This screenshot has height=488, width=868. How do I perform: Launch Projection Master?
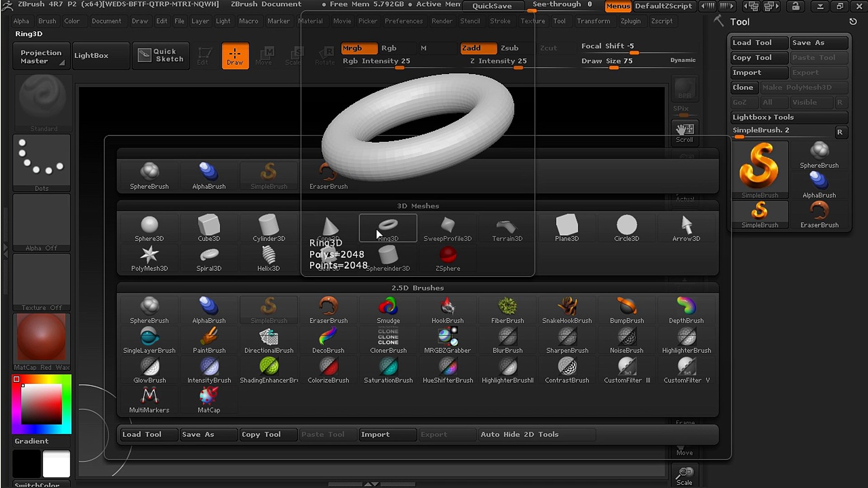click(41, 56)
